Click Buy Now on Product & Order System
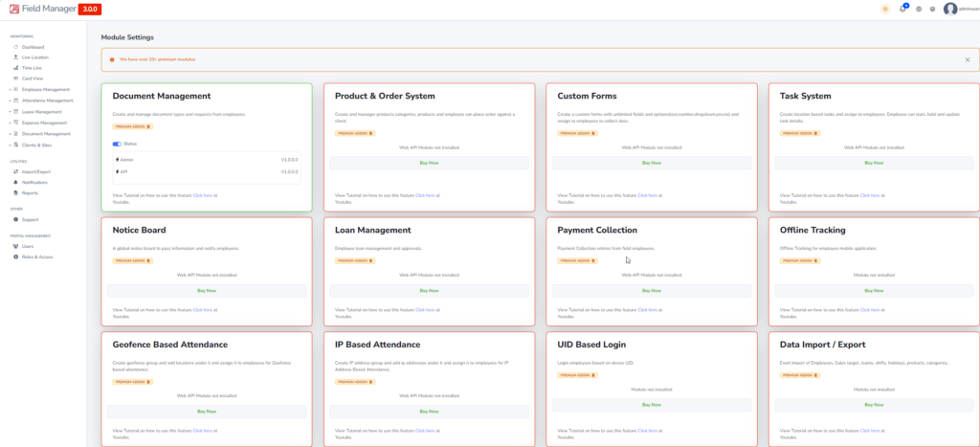Screen dimensions: 980x447 [x=429, y=163]
